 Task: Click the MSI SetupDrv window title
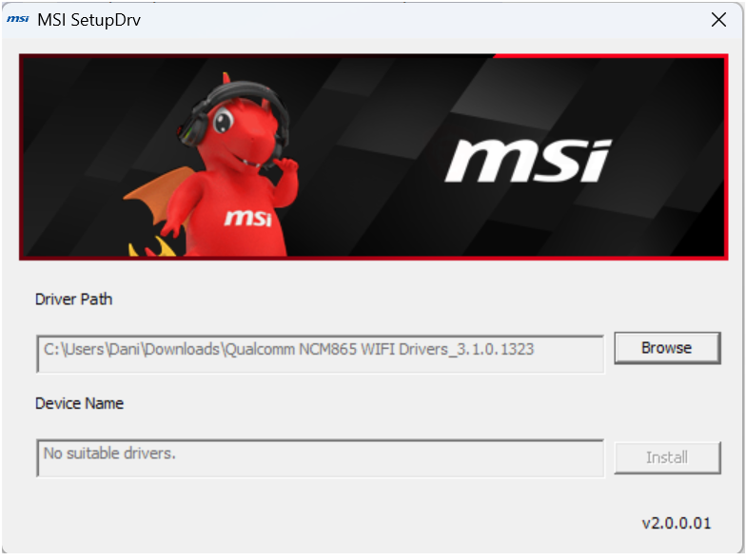(89, 20)
